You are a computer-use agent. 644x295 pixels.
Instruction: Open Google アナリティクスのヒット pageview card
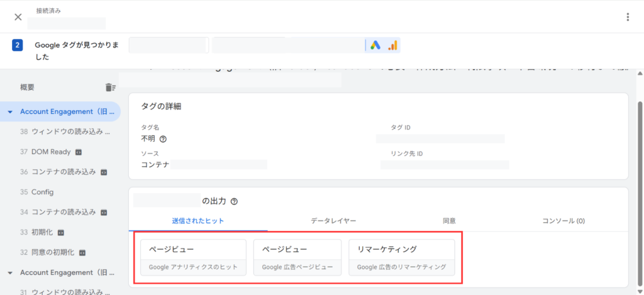(x=194, y=257)
